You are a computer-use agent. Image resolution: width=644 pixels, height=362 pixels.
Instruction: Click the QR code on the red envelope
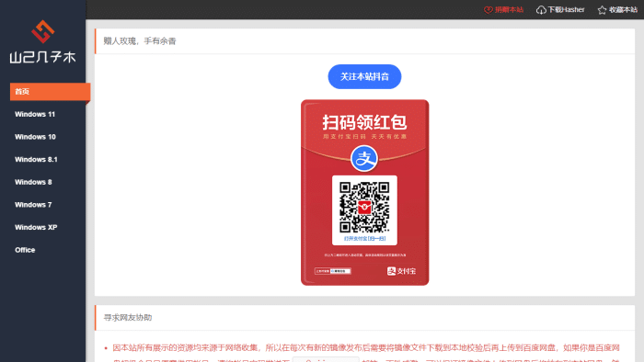364,207
